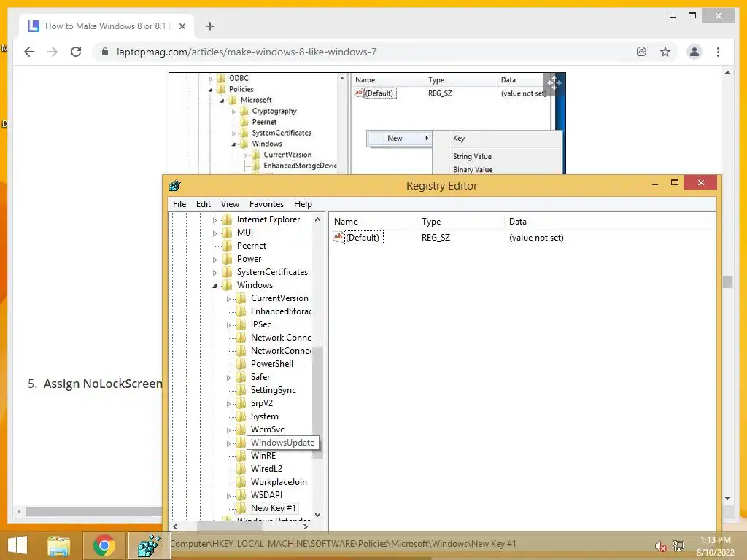Select the WindowsUpdate key
747x560 pixels.
[282, 443]
